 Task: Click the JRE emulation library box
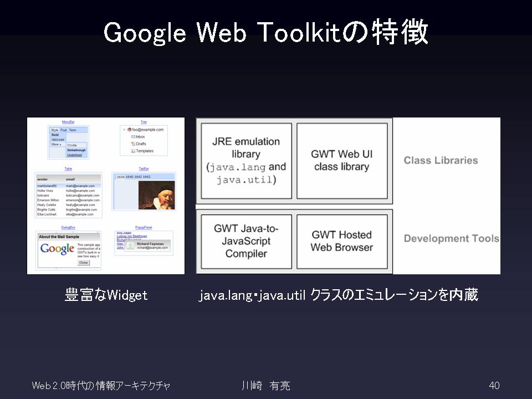pyautogui.click(x=246, y=161)
